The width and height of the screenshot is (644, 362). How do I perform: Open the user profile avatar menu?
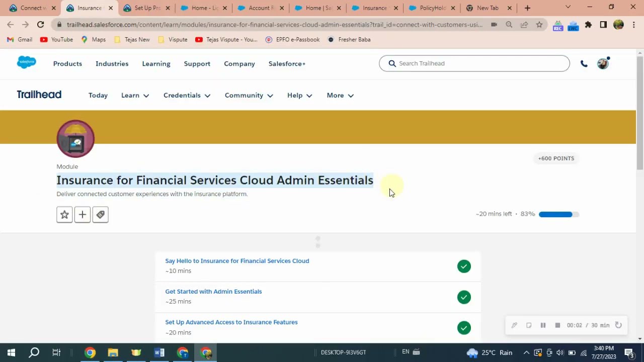tap(603, 63)
